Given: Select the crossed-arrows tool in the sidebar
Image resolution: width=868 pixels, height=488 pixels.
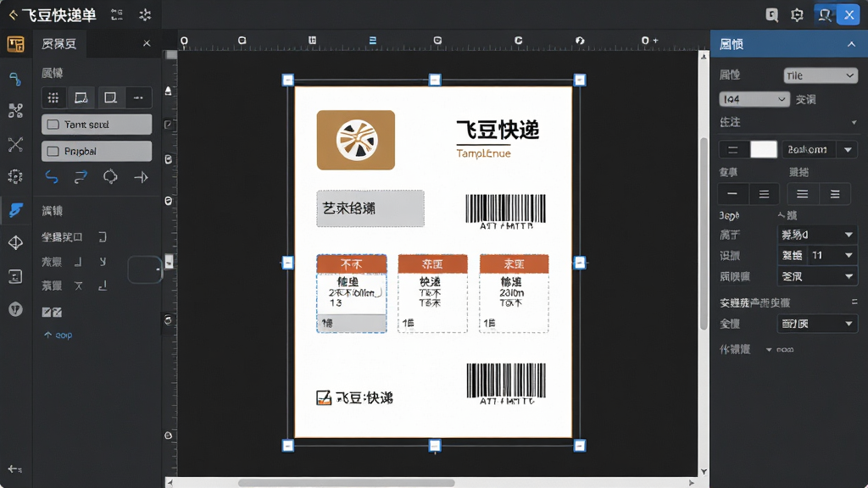Looking at the screenshot, I should point(15,144).
